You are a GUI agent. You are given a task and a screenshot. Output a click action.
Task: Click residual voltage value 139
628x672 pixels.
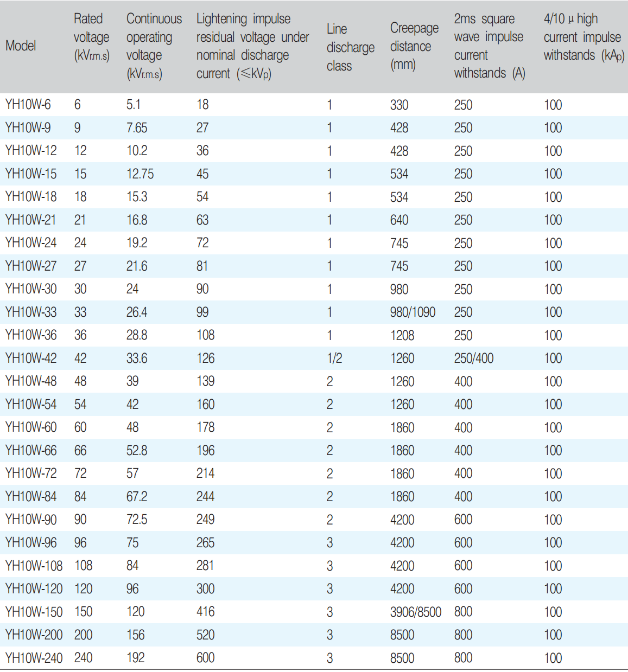[x=205, y=381]
